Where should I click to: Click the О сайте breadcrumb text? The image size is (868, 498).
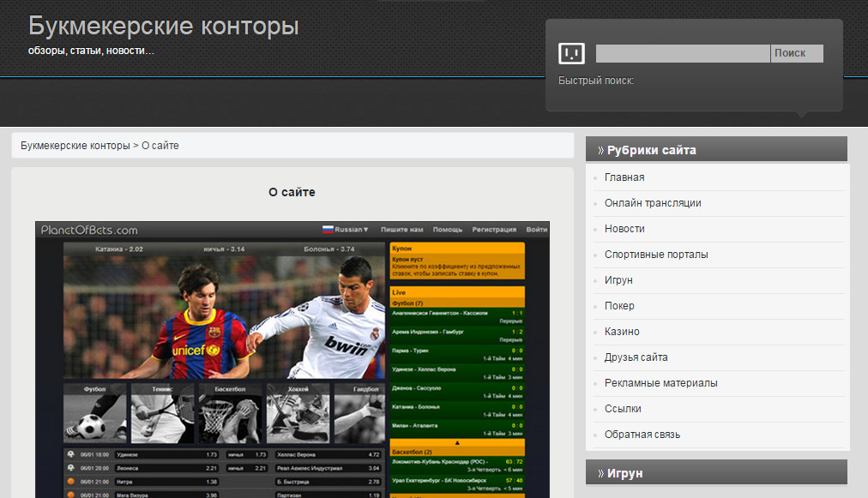pos(160,146)
